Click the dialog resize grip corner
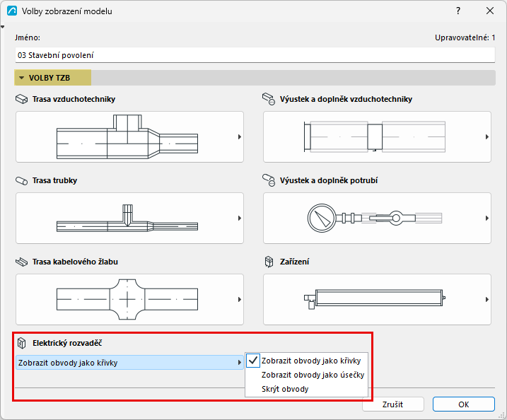The height and width of the screenshot is (420, 507). pyautogui.click(x=502, y=415)
